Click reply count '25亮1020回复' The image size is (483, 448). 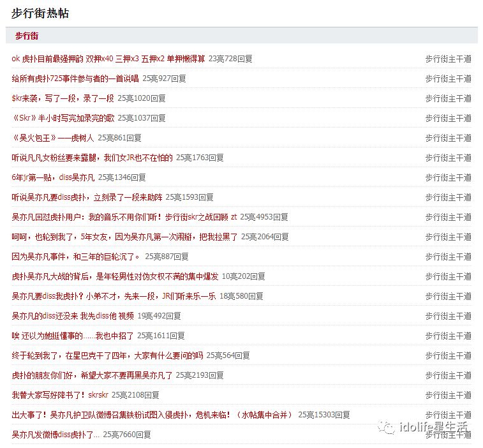(x=142, y=98)
